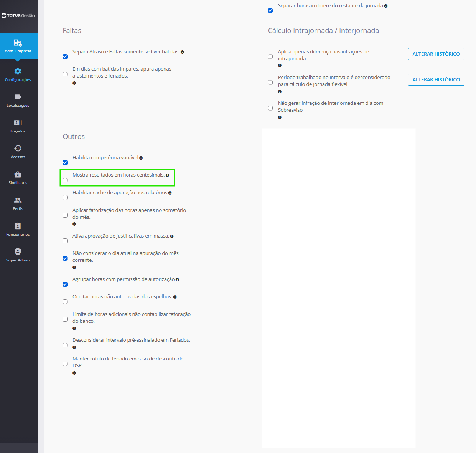Image resolution: width=476 pixels, height=453 pixels.
Task: Enable Não gerar infração de interjornada checkbox
Action: (270, 108)
